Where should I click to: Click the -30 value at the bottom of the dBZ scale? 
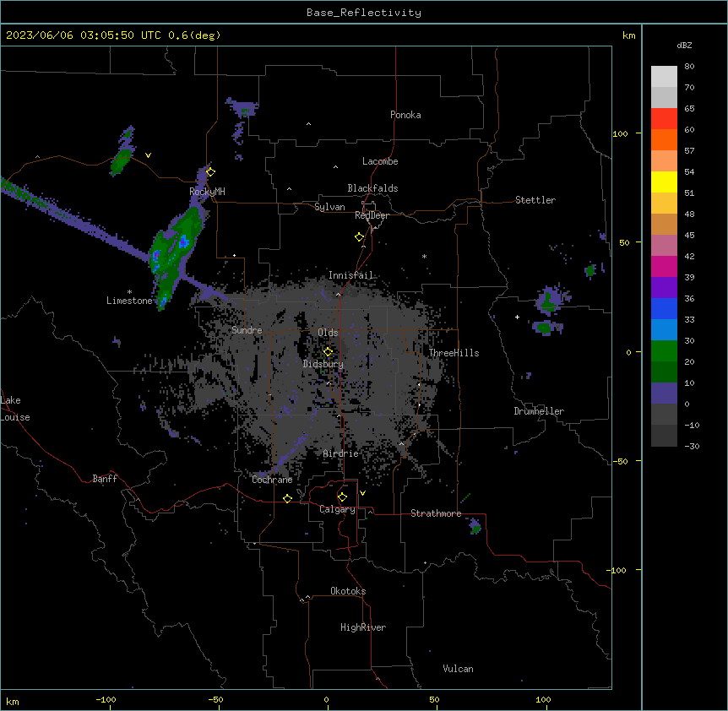pyautogui.click(x=692, y=446)
